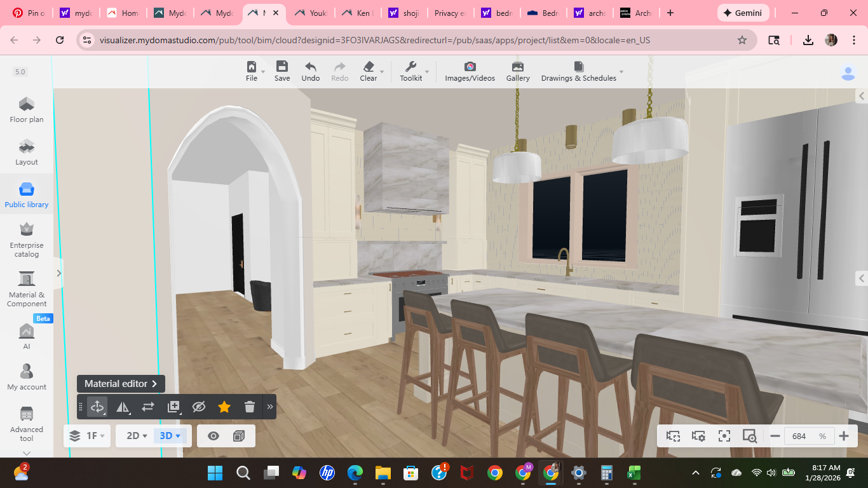Delete selected object with trash icon
The height and width of the screenshot is (488, 868).
tap(250, 407)
